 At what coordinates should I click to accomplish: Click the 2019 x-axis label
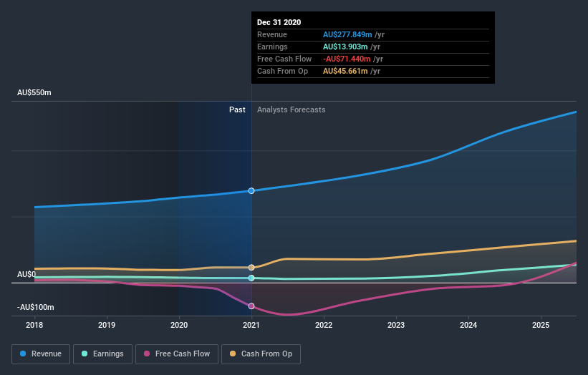tap(107, 325)
